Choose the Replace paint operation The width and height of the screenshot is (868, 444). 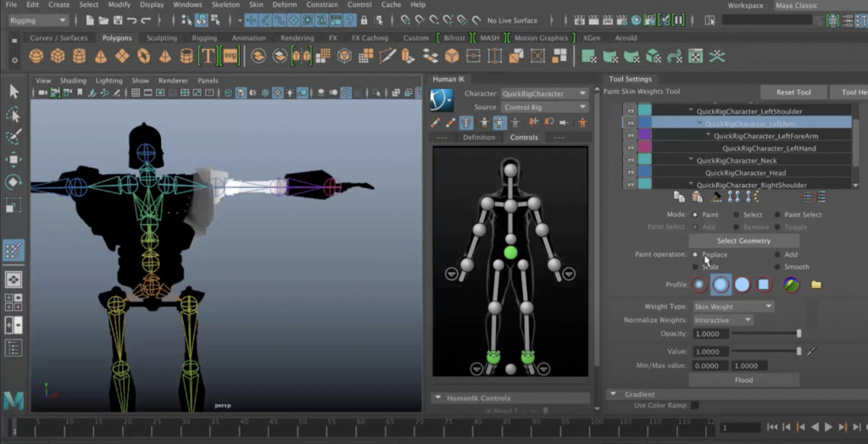click(695, 255)
